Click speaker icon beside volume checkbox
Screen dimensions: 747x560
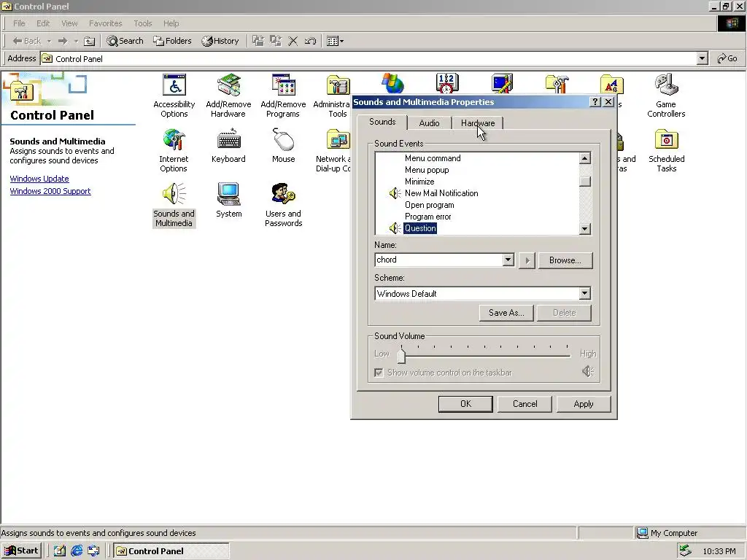click(x=588, y=371)
